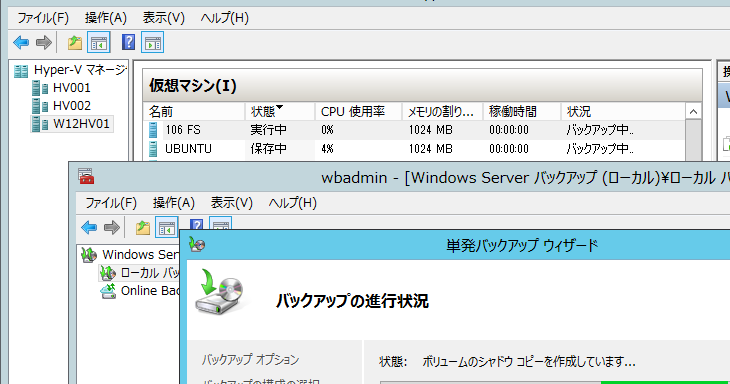730x384 pixels.
Task: Click the Hyper-V マネージャー root node icon
Action: point(21,71)
